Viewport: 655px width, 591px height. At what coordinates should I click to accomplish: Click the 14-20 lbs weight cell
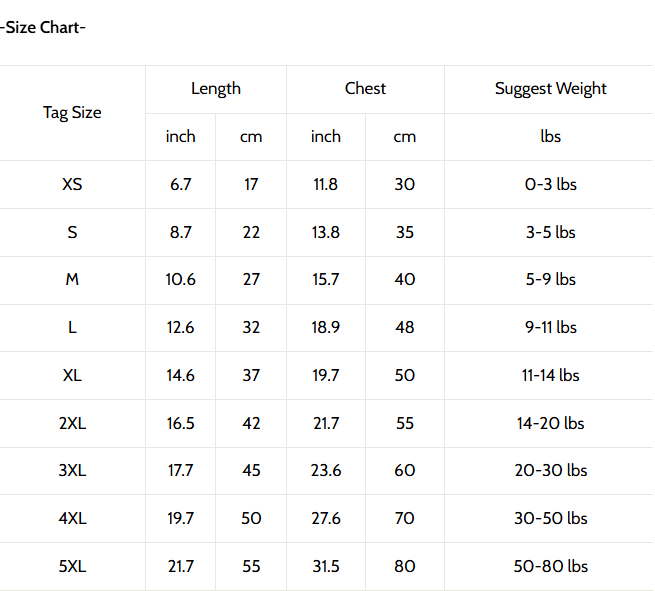tap(551, 424)
